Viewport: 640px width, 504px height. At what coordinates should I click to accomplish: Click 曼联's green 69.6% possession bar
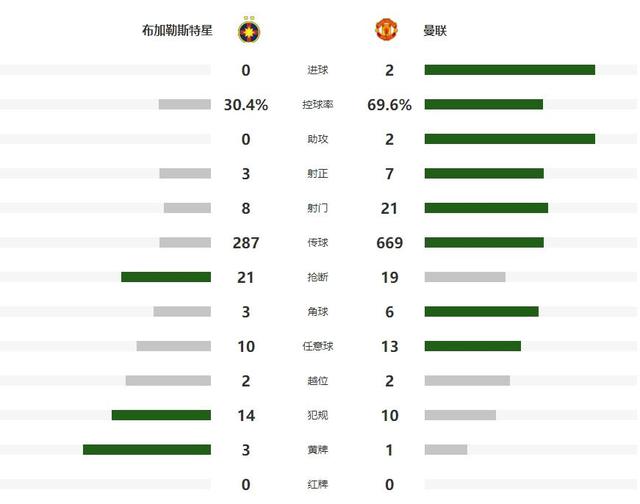(483, 105)
